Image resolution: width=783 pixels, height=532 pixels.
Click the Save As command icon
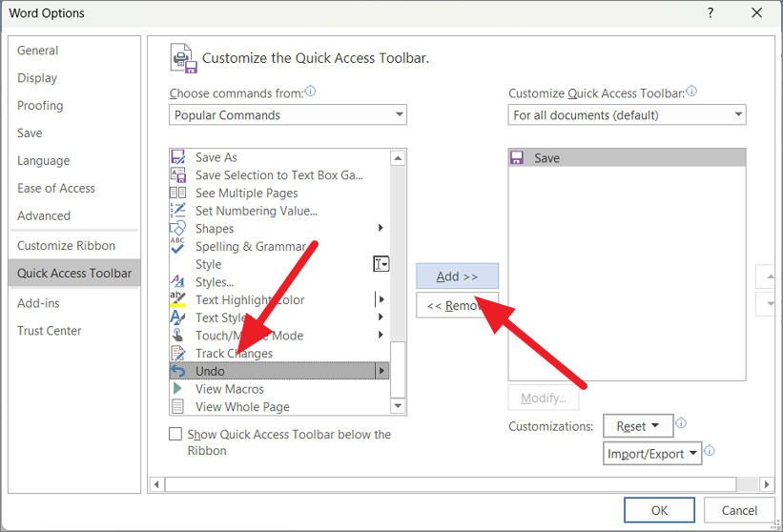[x=177, y=157]
